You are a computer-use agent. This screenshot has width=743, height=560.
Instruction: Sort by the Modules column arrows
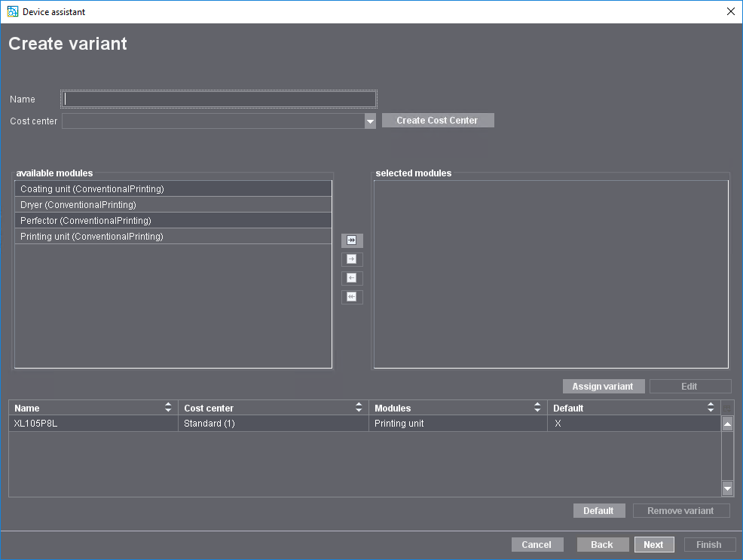coord(537,407)
